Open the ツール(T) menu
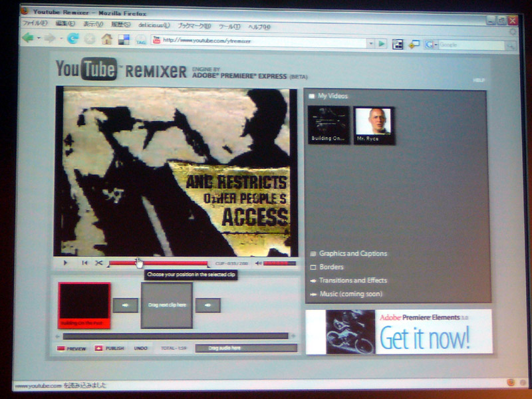The image size is (532, 399). point(229,27)
